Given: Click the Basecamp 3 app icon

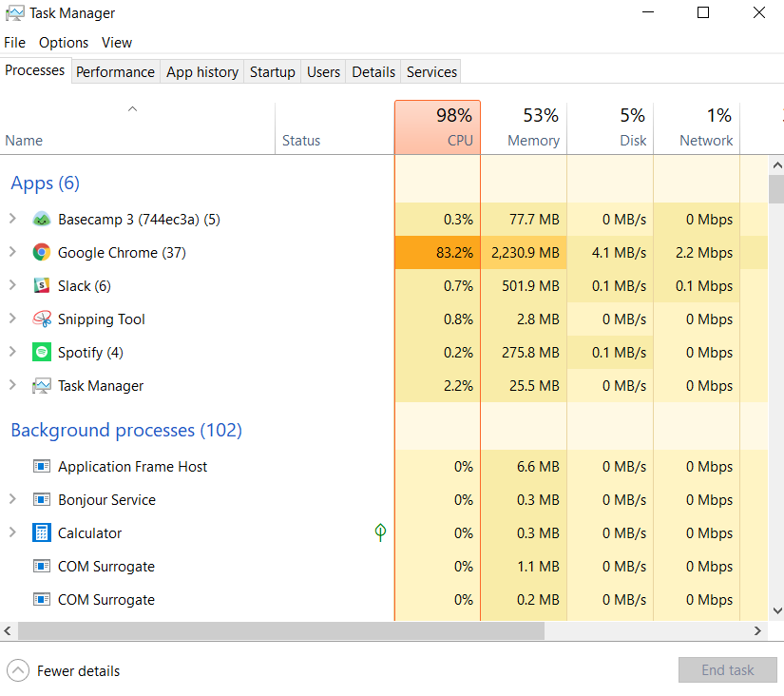Looking at the screenshot, I should pyautogui.click(x=42, y=219).
